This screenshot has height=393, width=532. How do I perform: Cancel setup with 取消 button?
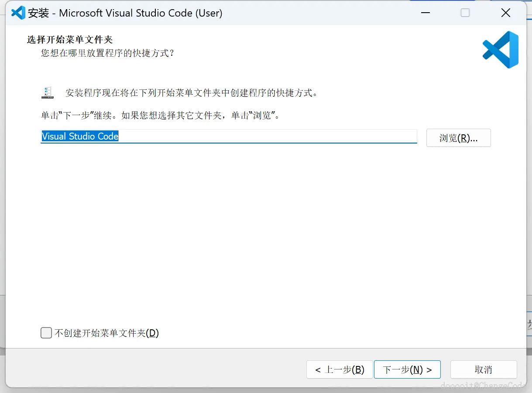click(484, 370)
